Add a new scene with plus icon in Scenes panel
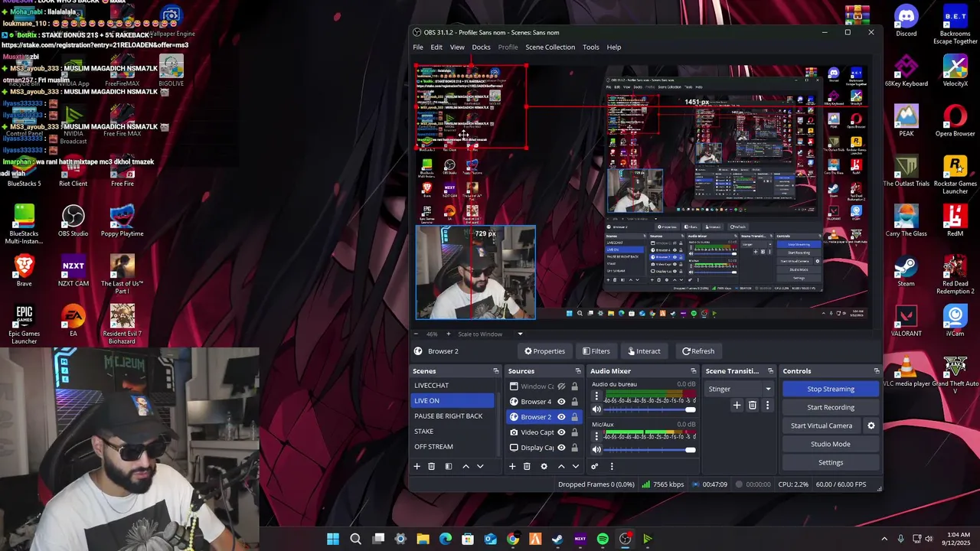The height and width of the screenshot is (551, 980). (417, 466)
